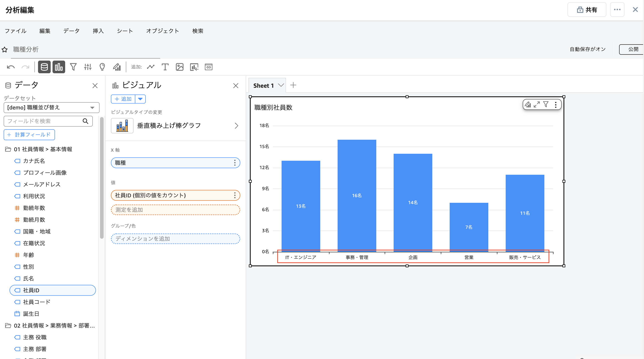
Task: Click the 共有 share button
Action: (587, 10)
